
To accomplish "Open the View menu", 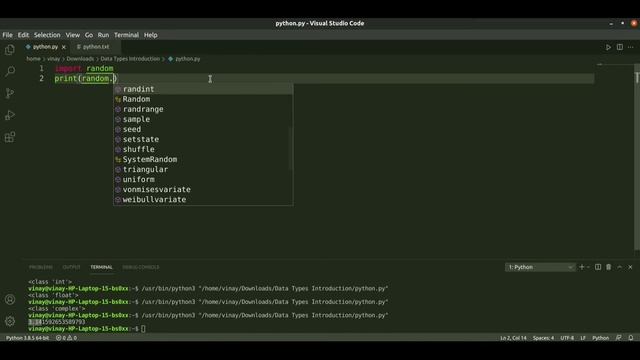I will [73, 35].
